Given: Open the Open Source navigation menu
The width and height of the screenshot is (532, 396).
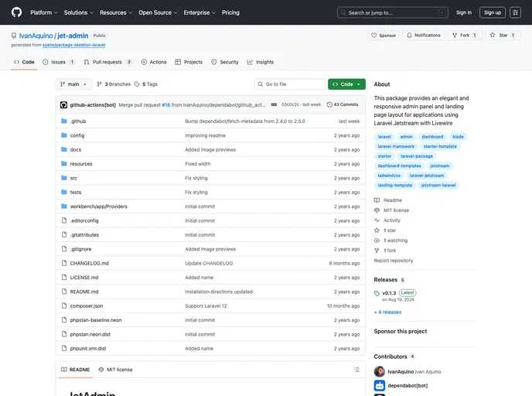Looking at the screenshot, I should pos(158,12).
